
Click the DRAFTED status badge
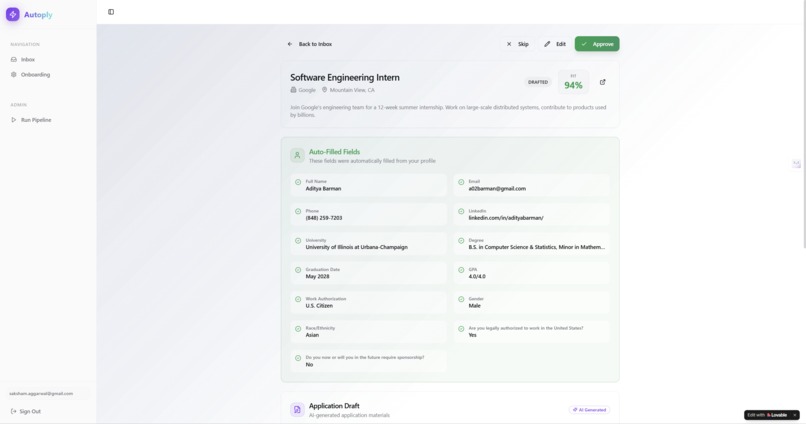tap(538, 82)
